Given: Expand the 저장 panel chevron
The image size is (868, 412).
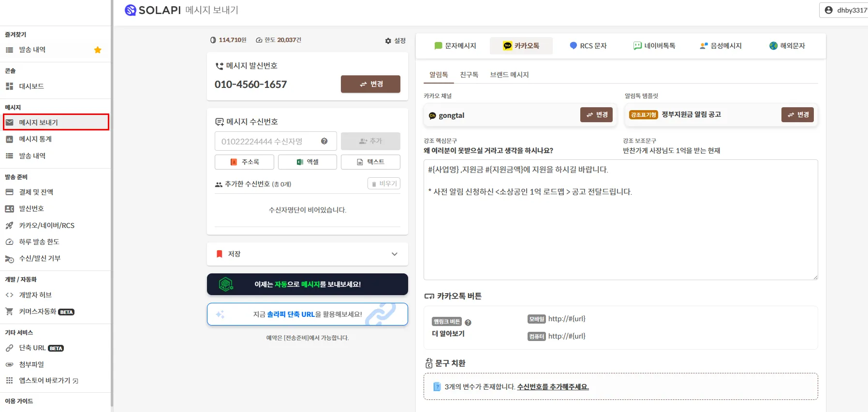Looking at the screenshot, I should tap(395, 254).
